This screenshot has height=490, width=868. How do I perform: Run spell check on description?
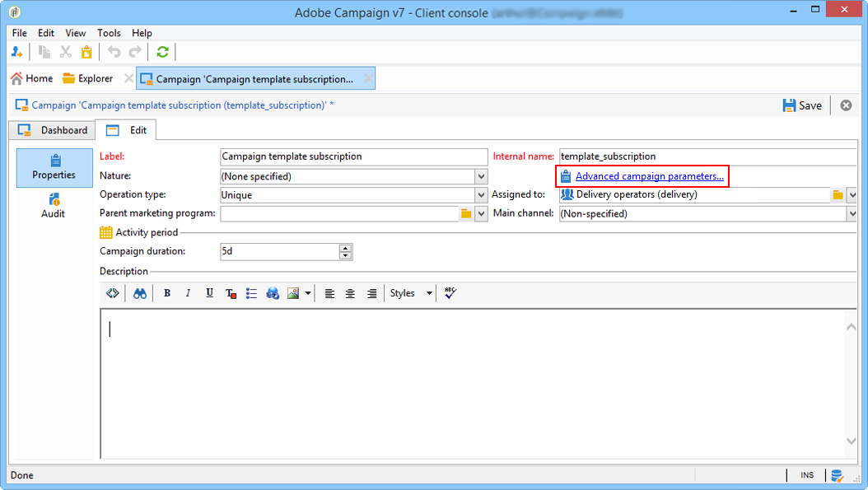[450, 293]
